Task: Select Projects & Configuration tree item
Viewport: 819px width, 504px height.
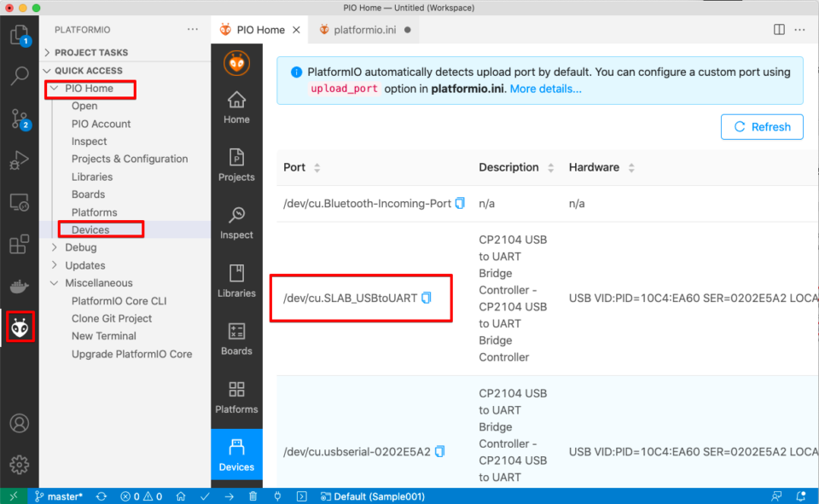Action: pyautogui.click(x=130, y=159)
